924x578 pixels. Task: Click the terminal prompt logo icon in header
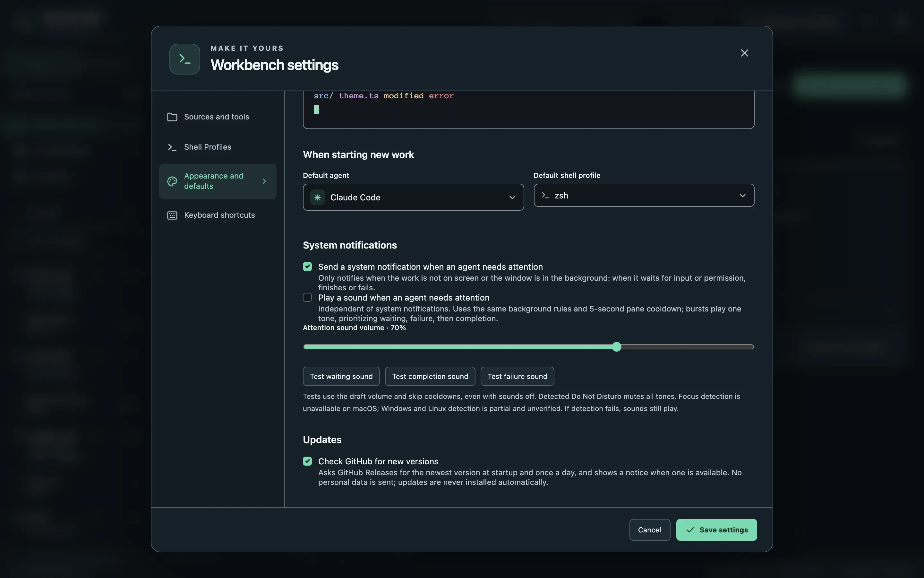185,59
